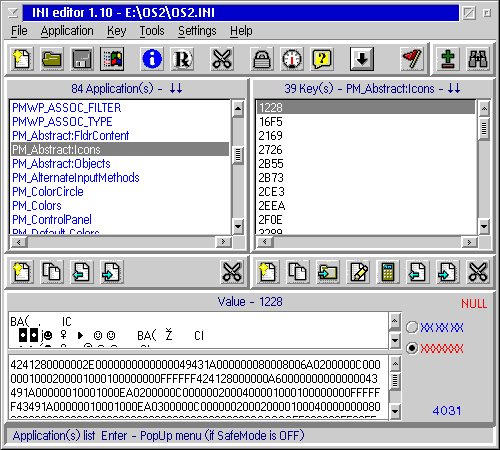Create new key with key-panel new icon
500x450 pixels.
pyautogui.click(x=268, y=272)
